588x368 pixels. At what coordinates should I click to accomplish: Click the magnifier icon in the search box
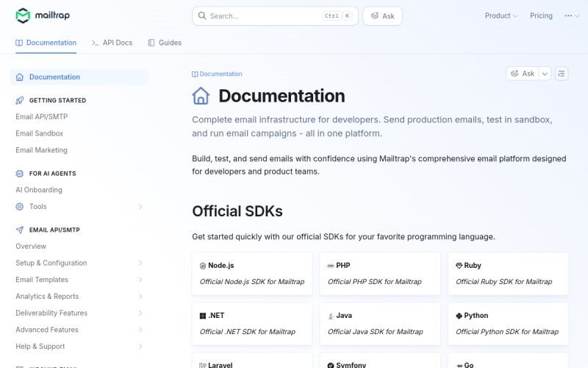[x=202, y=15]
